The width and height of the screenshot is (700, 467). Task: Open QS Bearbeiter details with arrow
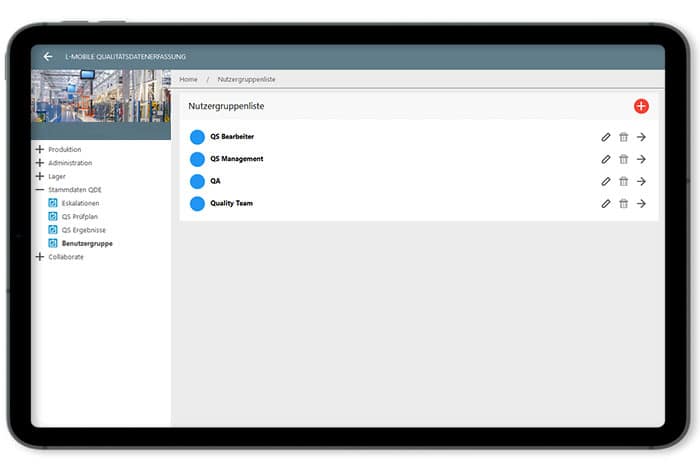click(641, 137)
